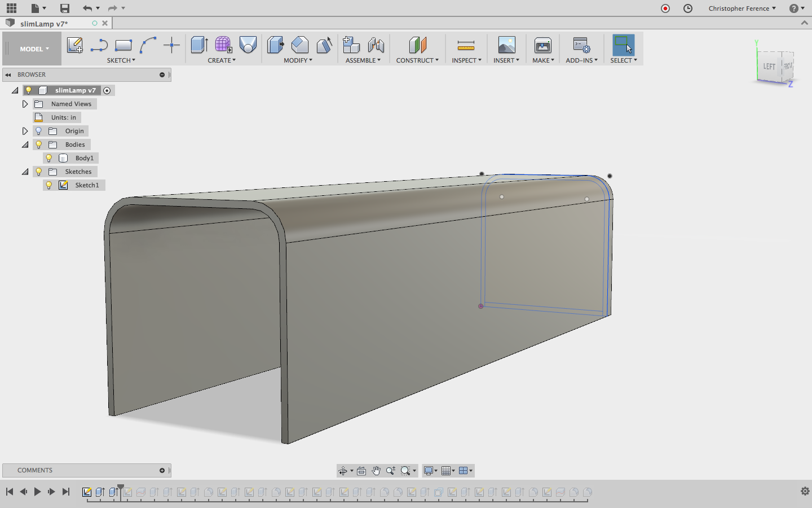Click the CREATE icon right of Create Form
This screenshot has width=812, height=508.
pos(248,45)
